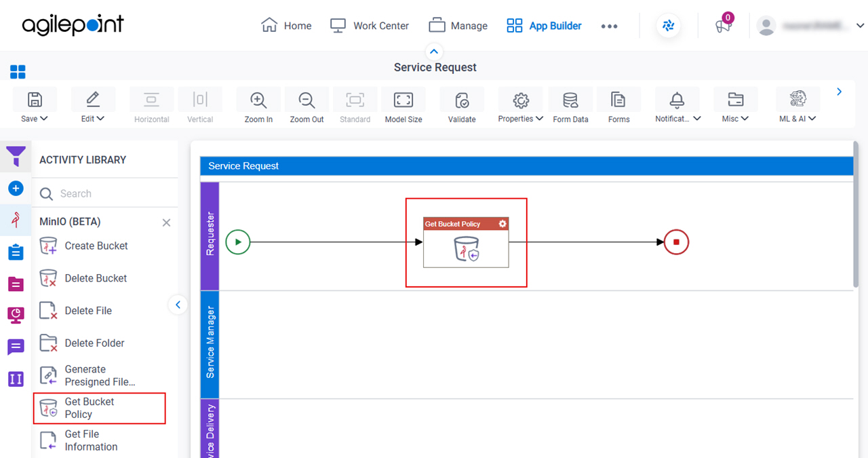868x458 pixels.
Task: Click the green start event node
Action: 238,242
